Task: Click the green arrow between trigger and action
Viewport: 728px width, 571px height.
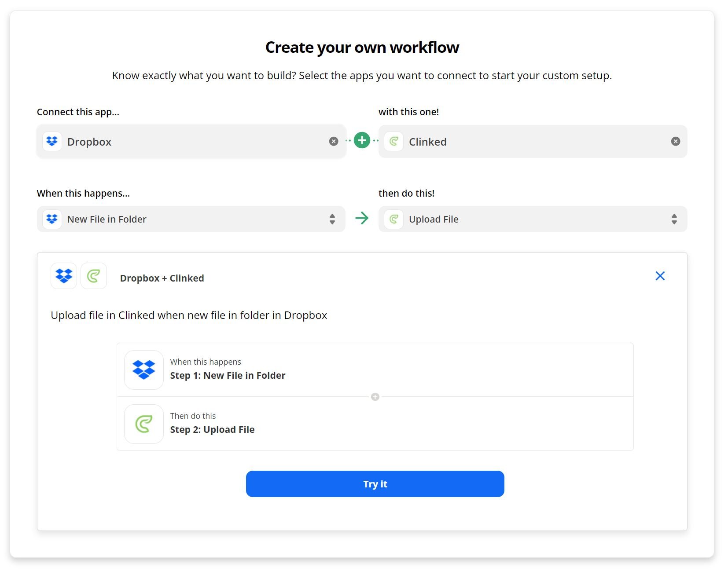Action: tap(362, 218)
